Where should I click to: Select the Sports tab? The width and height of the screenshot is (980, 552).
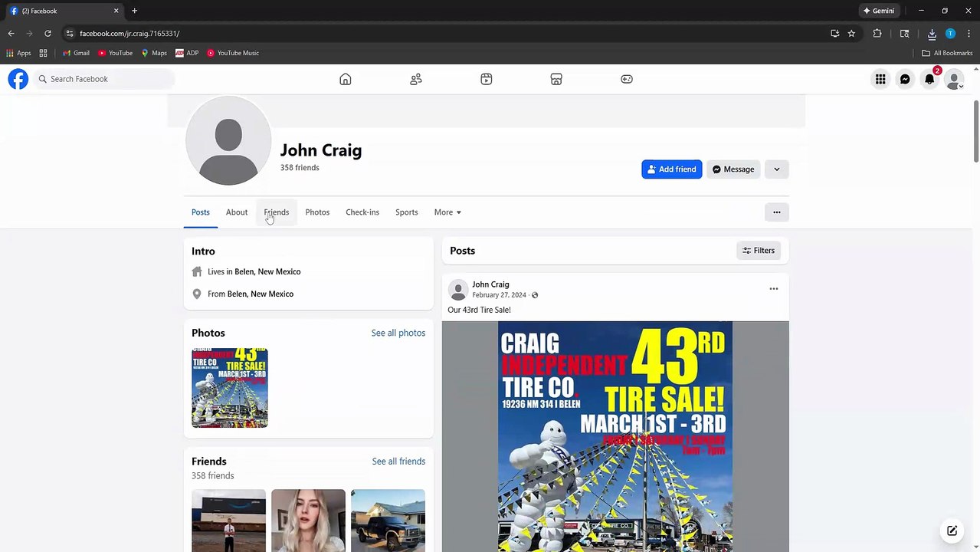[x=407, y=212]
